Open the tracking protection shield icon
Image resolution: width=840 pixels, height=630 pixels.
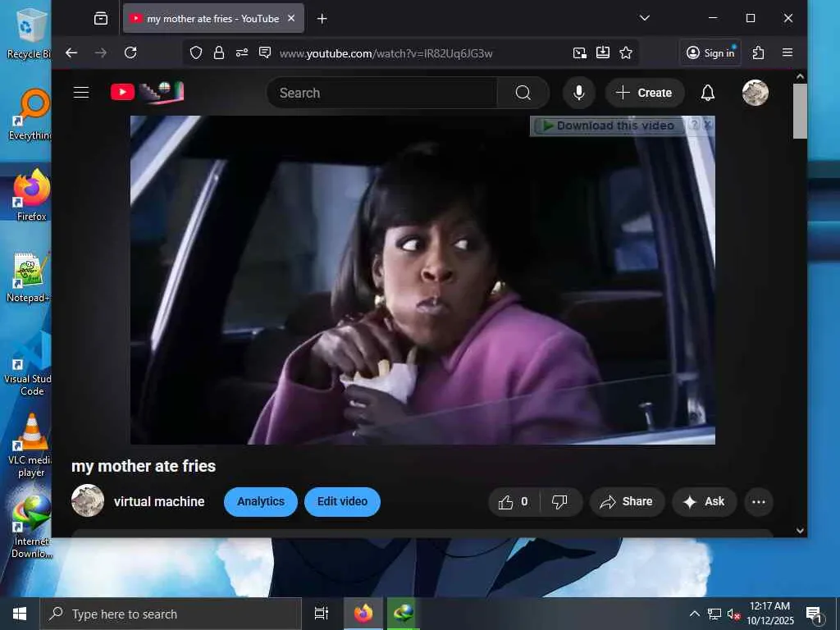195,52
